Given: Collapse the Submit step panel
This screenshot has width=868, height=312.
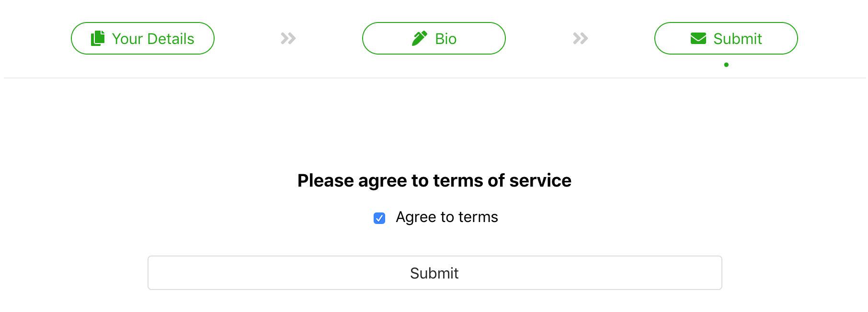Looking at the screenshot, I should [x=726, y=38].
